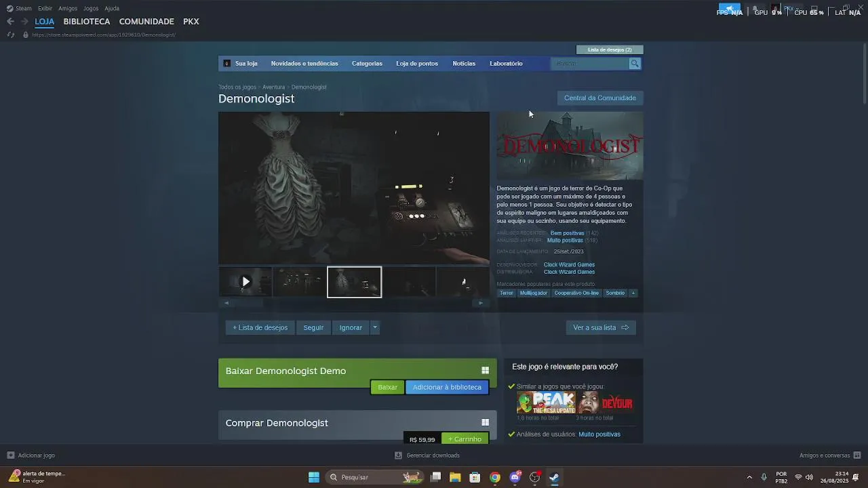Screen dimensions: 868x488
Task: Open Novidades e tendências menu
Action: click(304, 64)
